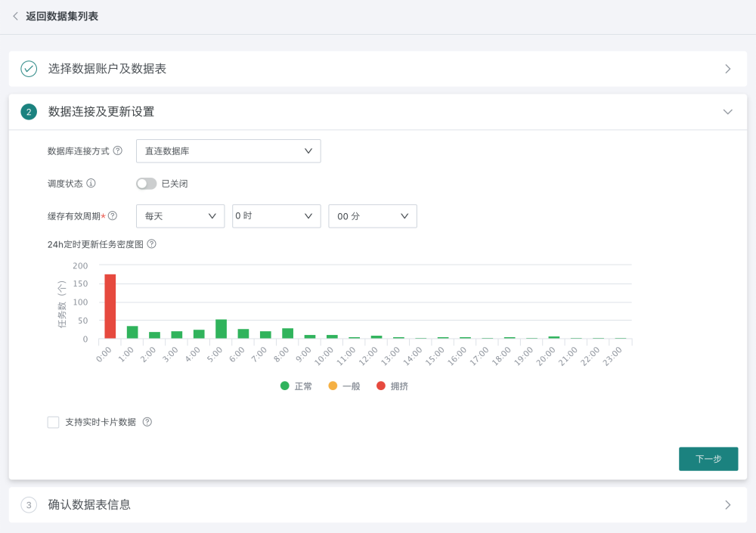Click the 已关闭 status label
The height and width of the screenshot is (533, 756).
click(x=175, y=184)
